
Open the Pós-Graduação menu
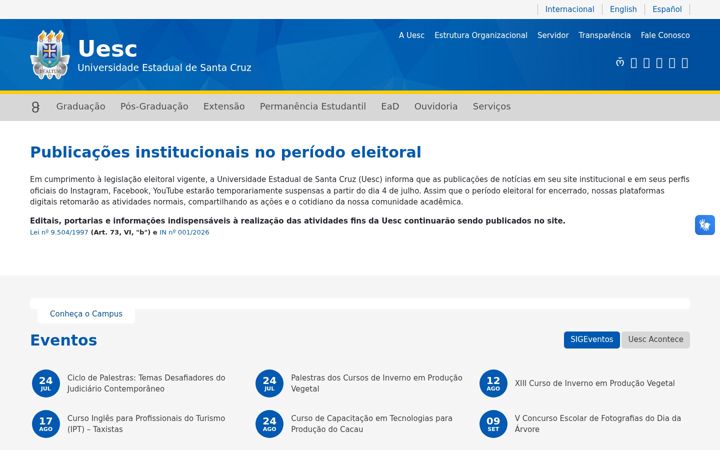pos(154,107)
